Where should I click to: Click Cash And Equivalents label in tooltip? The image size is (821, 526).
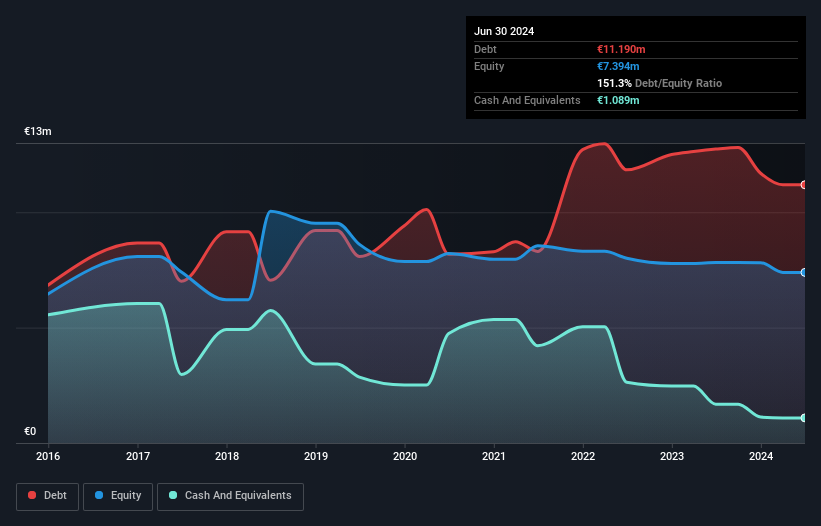pos(527,100)
